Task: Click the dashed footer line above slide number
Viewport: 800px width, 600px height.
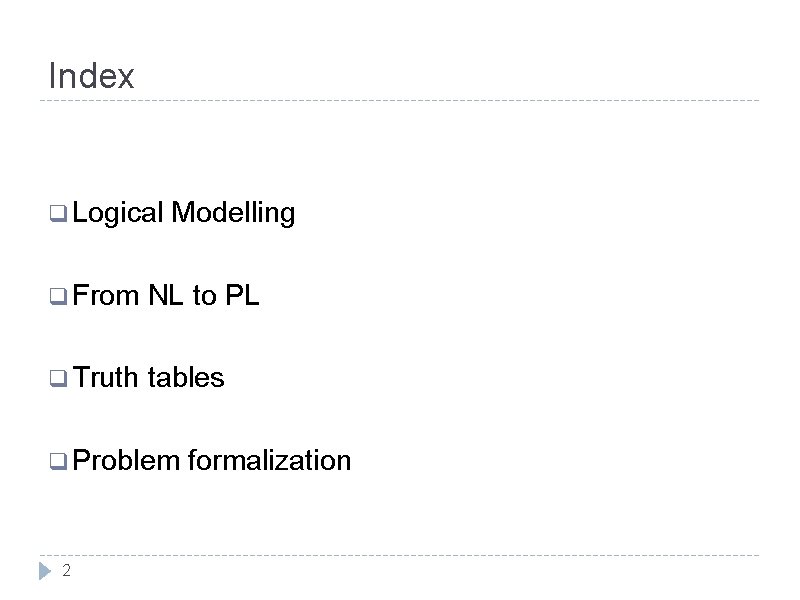Action: click(399, 555)
